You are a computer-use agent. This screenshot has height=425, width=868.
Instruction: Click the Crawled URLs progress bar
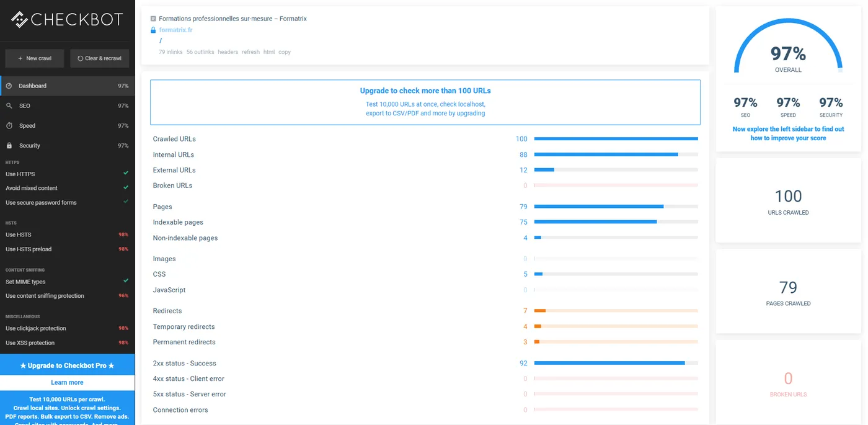(616, 139)
